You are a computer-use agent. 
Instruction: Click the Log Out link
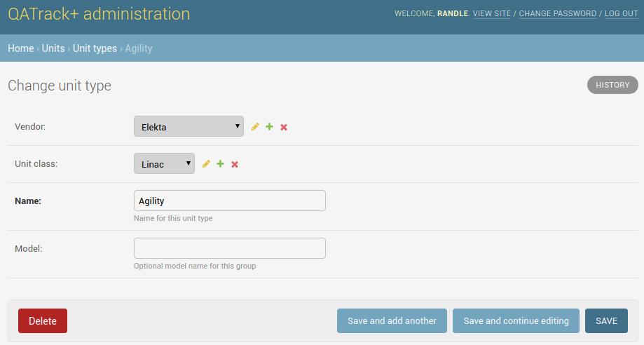[621, 13]
